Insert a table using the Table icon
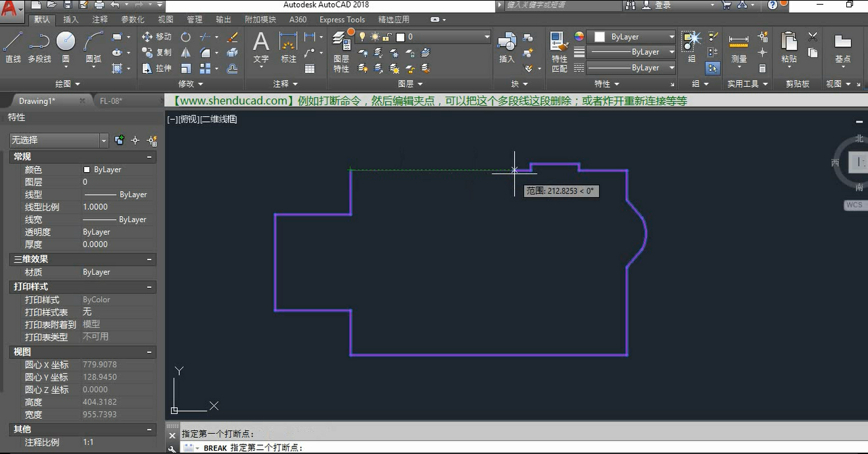Image resolution: width=868 pixels, height=454 pixels. (310, 68)
